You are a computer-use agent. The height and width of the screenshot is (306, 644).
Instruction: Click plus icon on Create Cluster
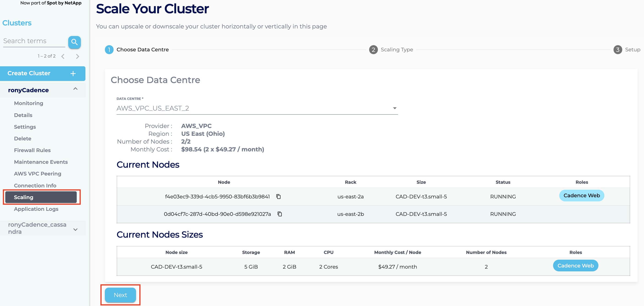(73, 73)
